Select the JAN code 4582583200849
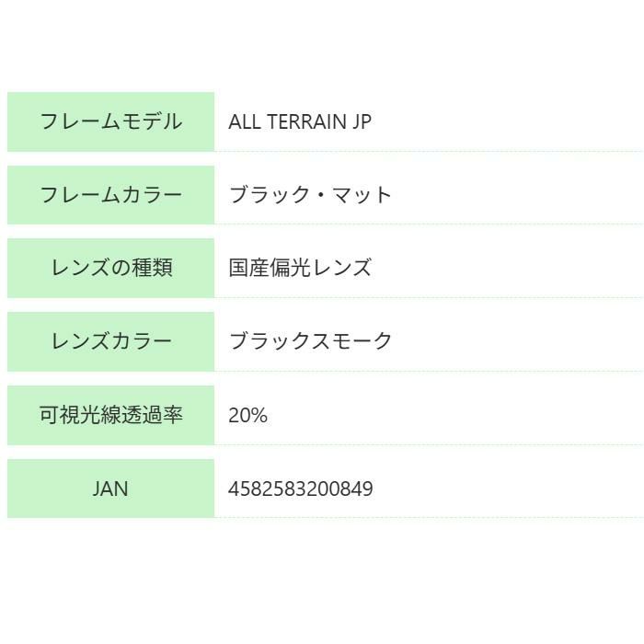This screenshot has width=644, height=644. 301,489
